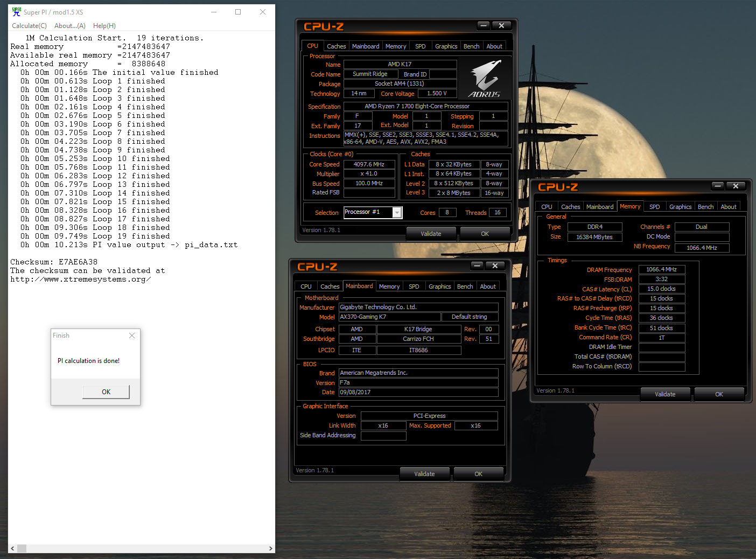Click the Multiplier value x 41.0
The width and height of the screenshot is (756, 559).
point(369,174)
